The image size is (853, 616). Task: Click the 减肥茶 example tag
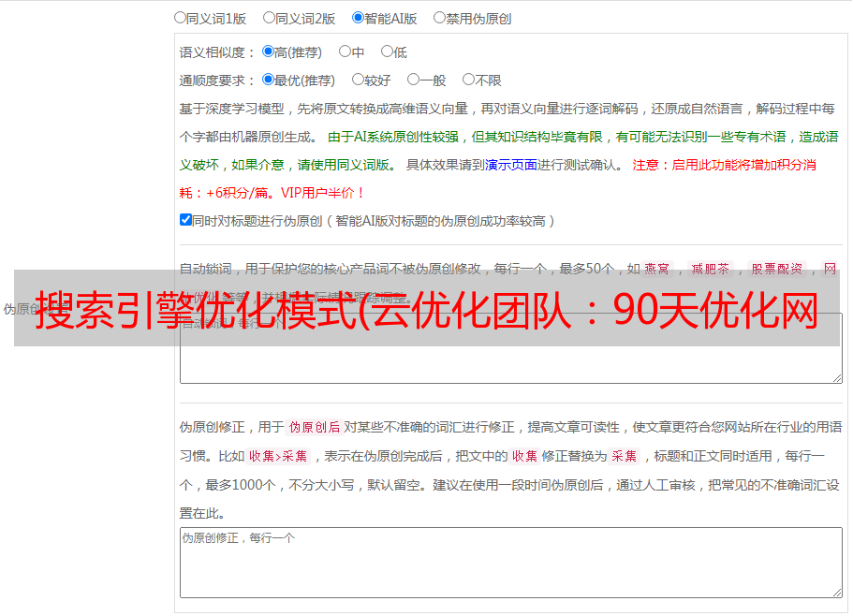[710, 269]
